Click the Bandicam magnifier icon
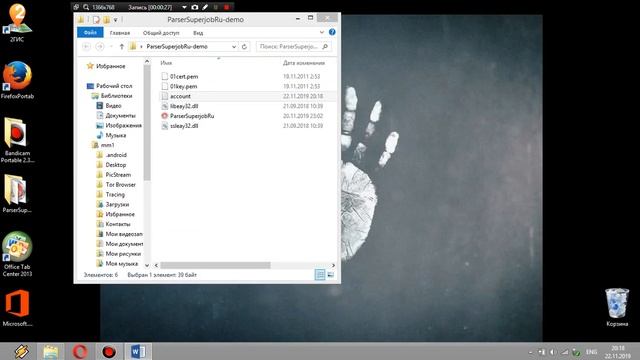 (86, 7)
